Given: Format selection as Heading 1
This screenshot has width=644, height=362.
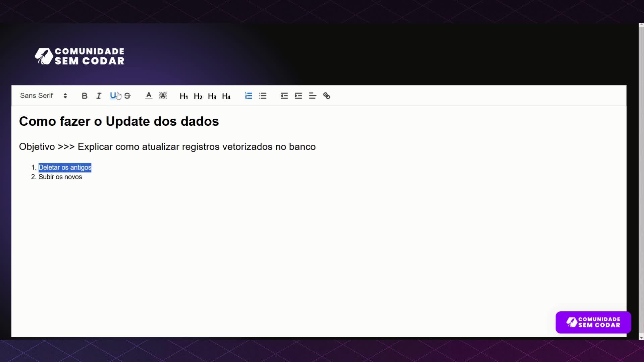Looking at the screenshot, I should point(184,96).
